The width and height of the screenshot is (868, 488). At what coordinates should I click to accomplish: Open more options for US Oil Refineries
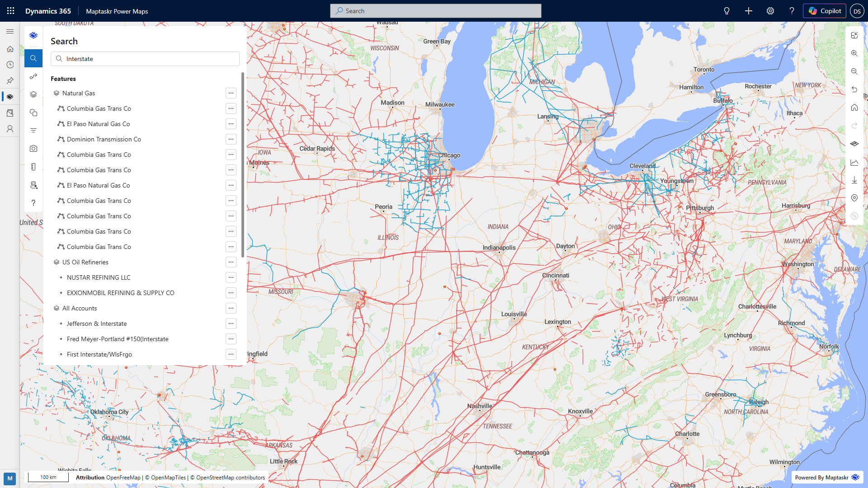click(231, 262)
